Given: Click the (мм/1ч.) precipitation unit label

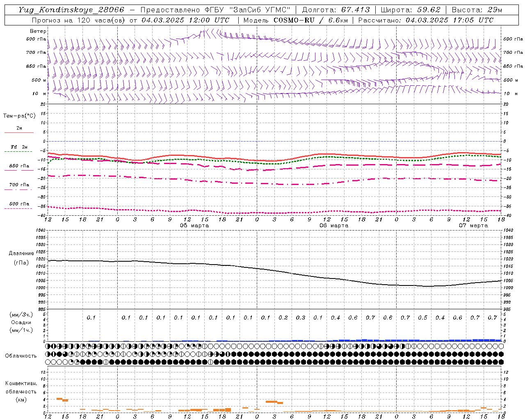Looking at the screenshot, I should 21,330.
